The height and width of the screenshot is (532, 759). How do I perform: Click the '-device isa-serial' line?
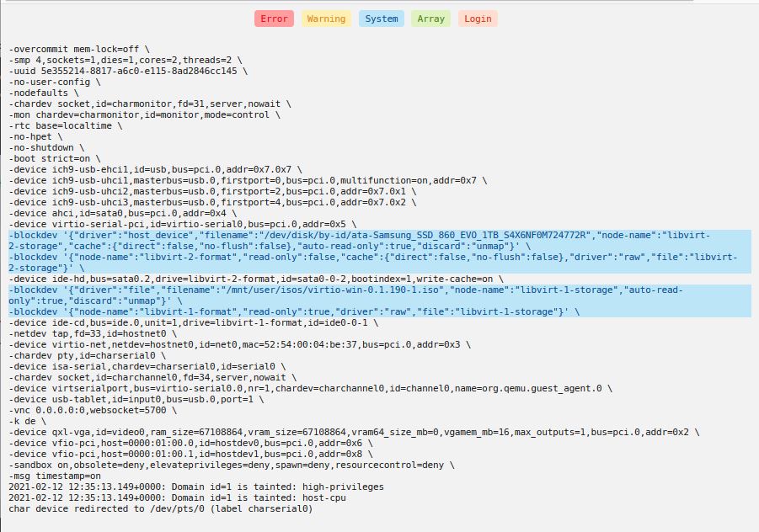147,367
